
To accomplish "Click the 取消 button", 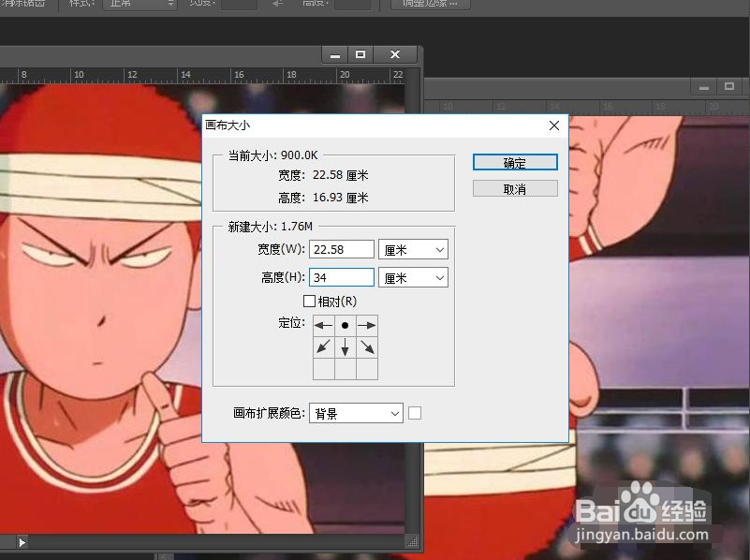I will pos(515,189).
